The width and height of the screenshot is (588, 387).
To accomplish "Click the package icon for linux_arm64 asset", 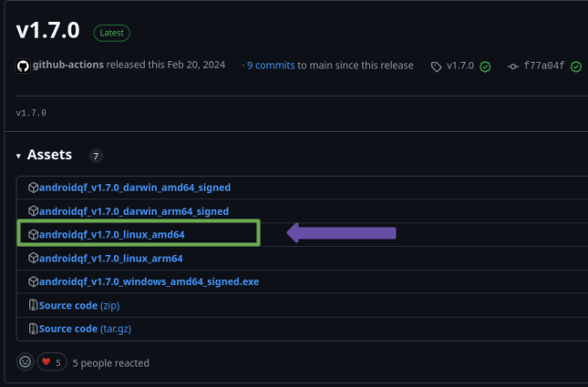I will point(34,259).
